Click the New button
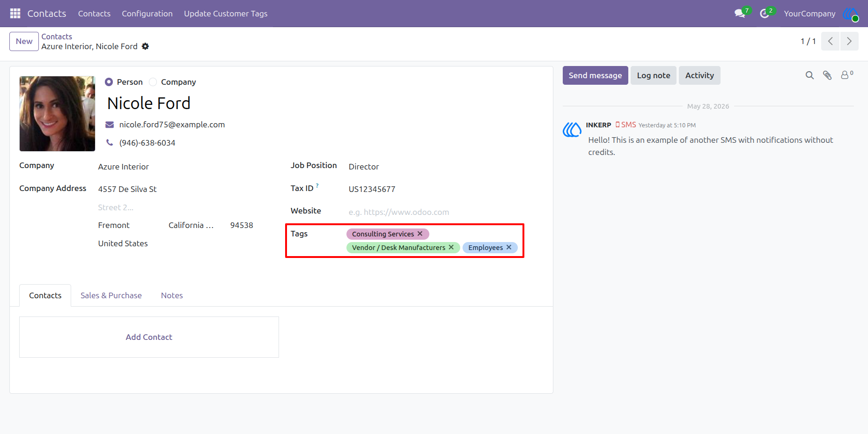This screenshot has width=868, height=434. [24, 41]
